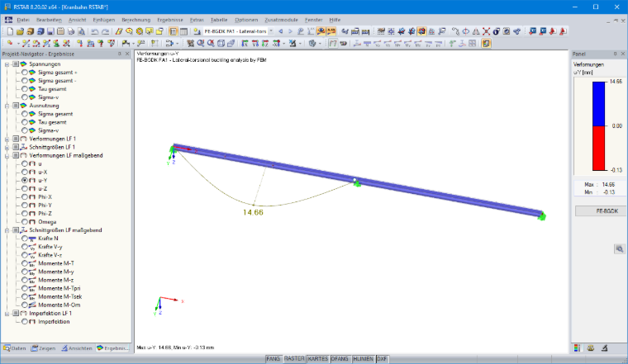Screen dimensions: 628x364
Task: Toggle FANG snap in status bar
Action: click(274, 359)
